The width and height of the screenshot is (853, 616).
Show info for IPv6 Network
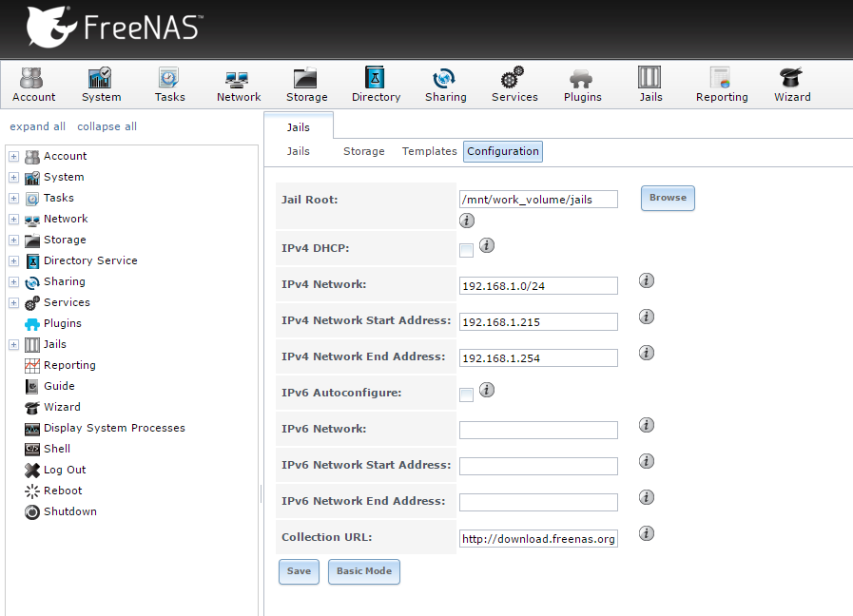[x=647, y=425]
